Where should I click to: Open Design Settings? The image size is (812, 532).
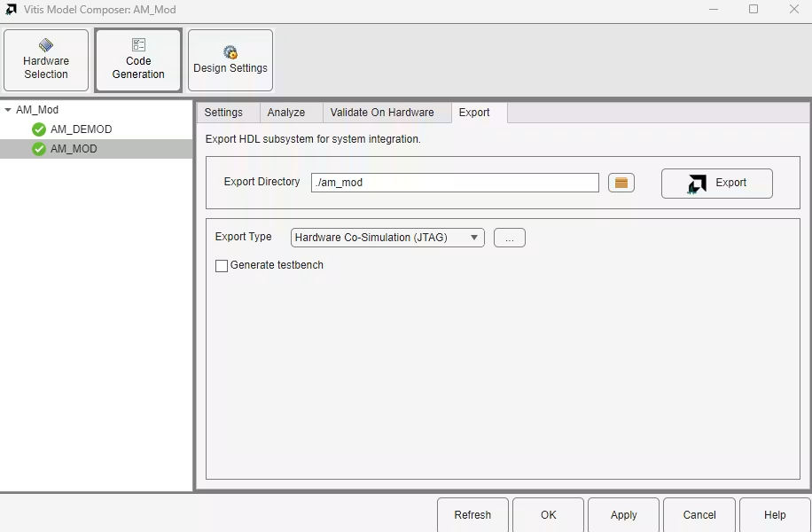tap(230, 60)
